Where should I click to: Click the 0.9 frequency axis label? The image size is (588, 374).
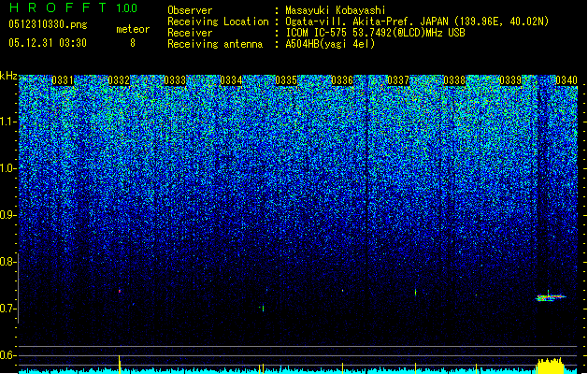tap(7, 215)
